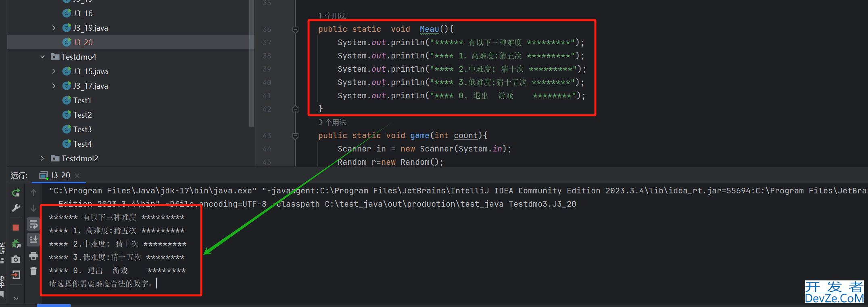
Task: Toggle scroll to end of console
Action: click(33, 240)
